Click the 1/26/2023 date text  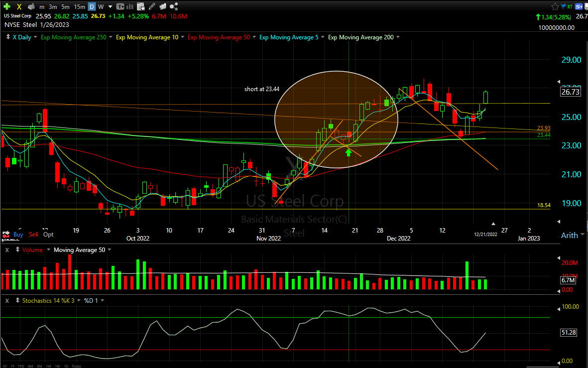[54, 25]
